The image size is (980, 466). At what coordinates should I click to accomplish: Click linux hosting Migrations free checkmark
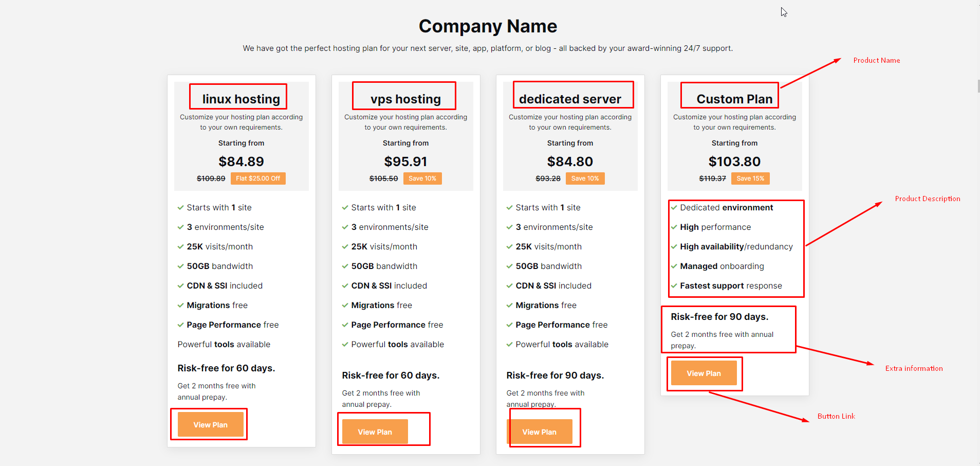coord(180,305)
